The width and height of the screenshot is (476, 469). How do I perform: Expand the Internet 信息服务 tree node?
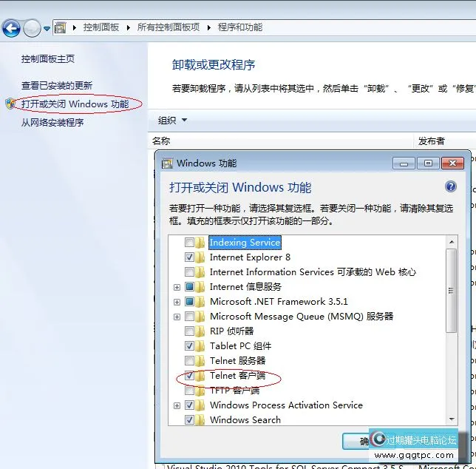pos(177,287)
